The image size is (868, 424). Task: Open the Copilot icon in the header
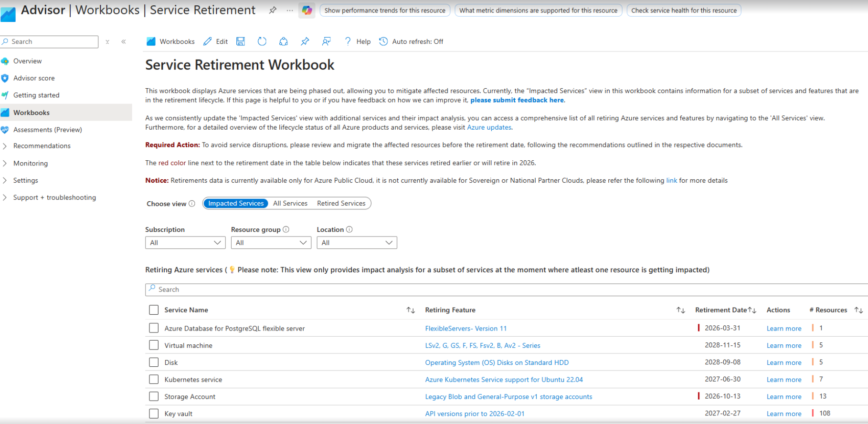307,10
